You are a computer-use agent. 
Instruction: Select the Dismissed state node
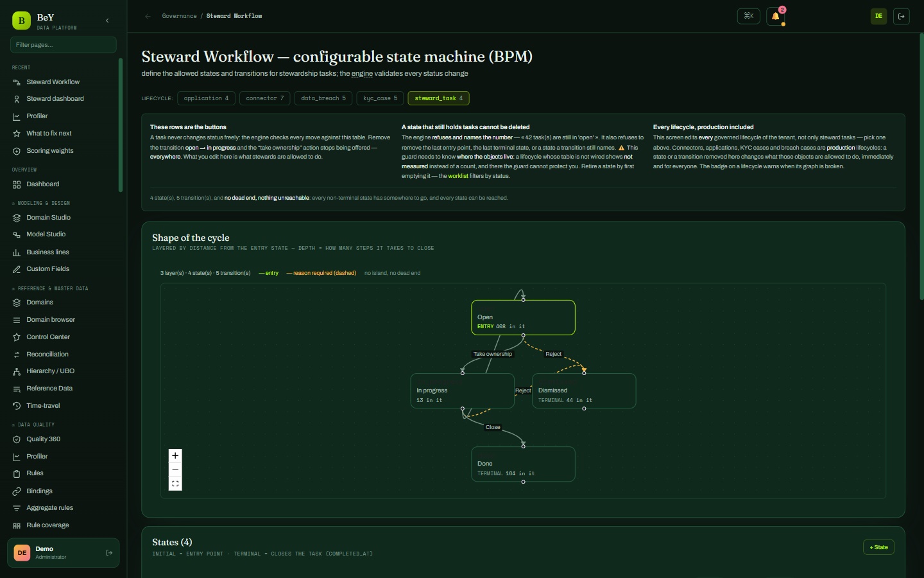pos(584,390)
